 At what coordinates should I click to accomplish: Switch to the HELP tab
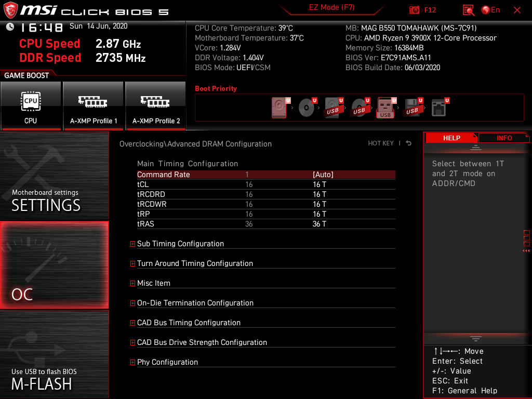[451, 138]
